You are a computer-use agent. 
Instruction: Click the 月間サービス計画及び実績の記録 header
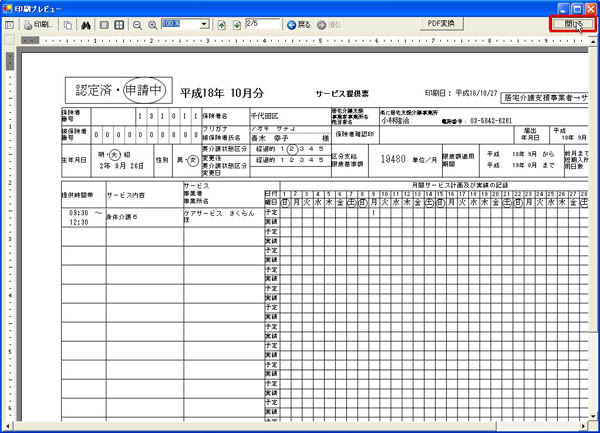[460, 185]
